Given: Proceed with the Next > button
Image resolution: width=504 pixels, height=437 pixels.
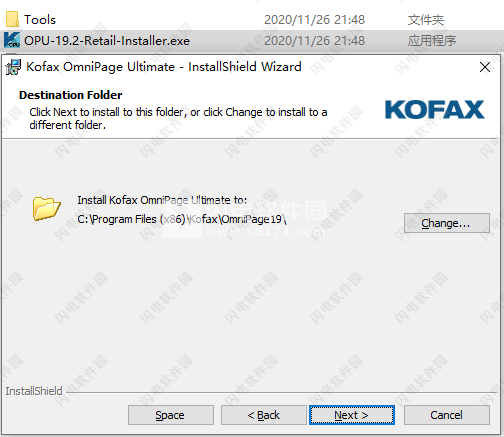Looking at the screenshot, I should (352, 415).
